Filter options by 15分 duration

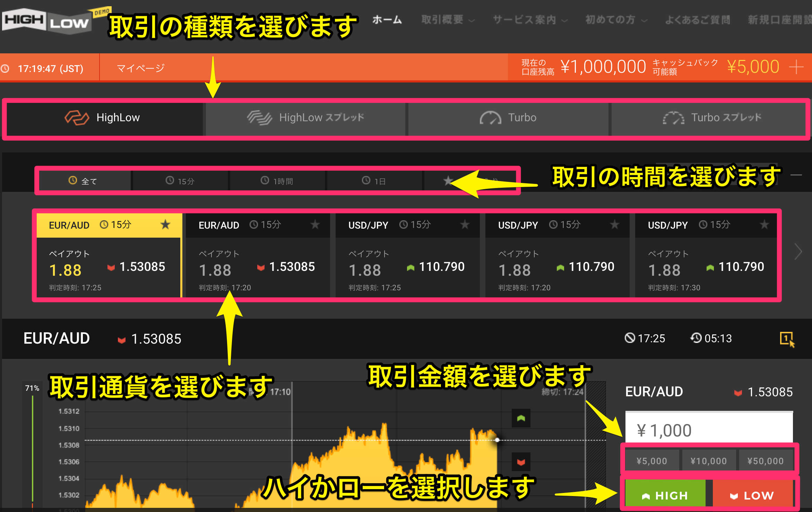pyautogui.click(x=180, y=181)
